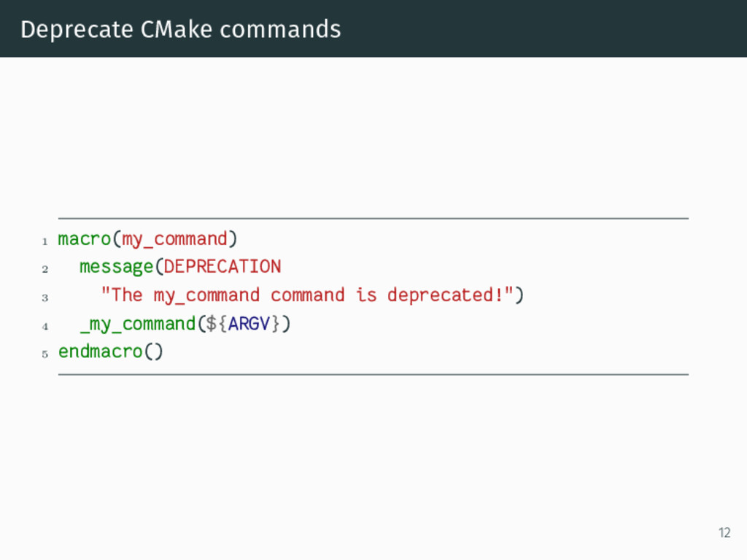
Task: Click the '_my_command' call on line 4
Action: (x=138, y=324)
